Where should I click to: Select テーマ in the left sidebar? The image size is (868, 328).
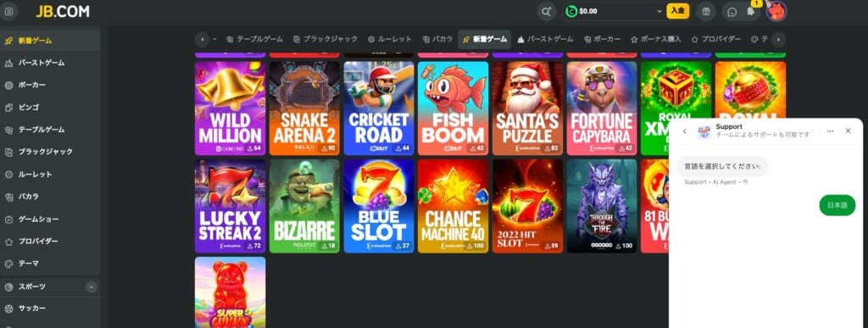50,264
